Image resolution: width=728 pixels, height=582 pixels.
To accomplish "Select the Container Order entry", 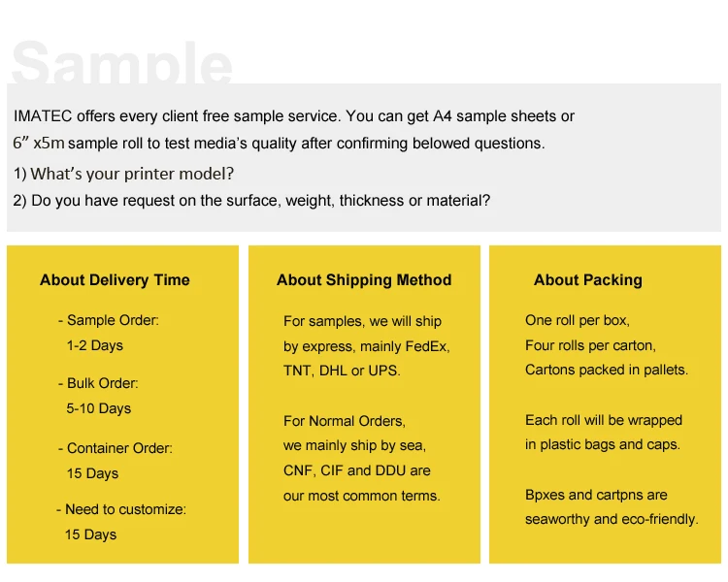I will tap(116, 448).
